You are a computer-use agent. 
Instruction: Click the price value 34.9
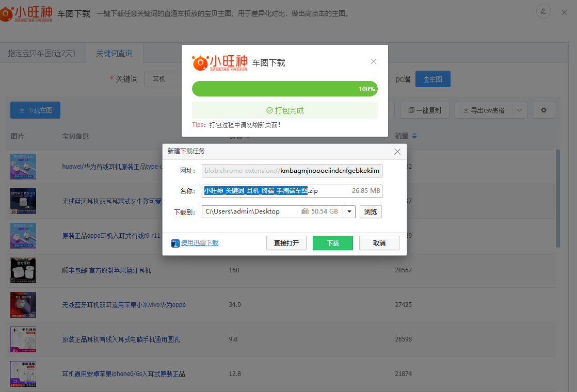[235, 305]
